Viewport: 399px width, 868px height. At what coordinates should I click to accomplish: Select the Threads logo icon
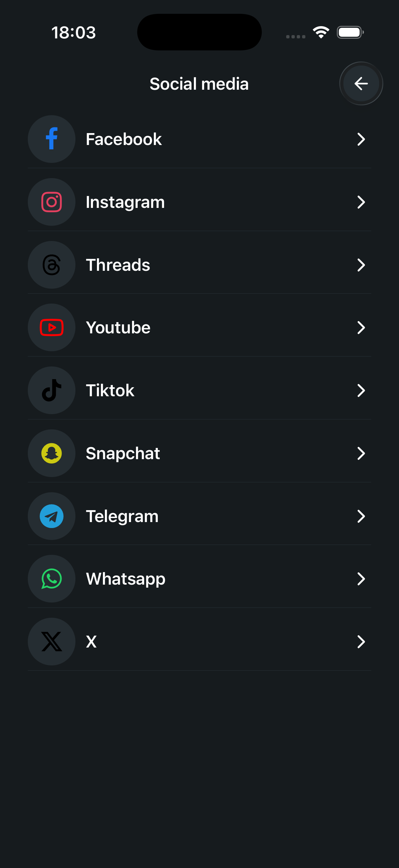click(52, 265)
